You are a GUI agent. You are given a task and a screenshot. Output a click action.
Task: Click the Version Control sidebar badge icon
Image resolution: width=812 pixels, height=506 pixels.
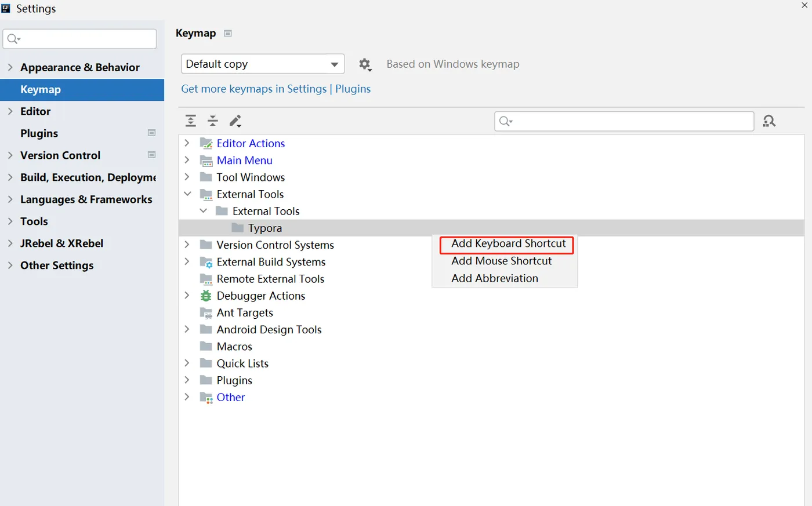[x=151, y=155]
